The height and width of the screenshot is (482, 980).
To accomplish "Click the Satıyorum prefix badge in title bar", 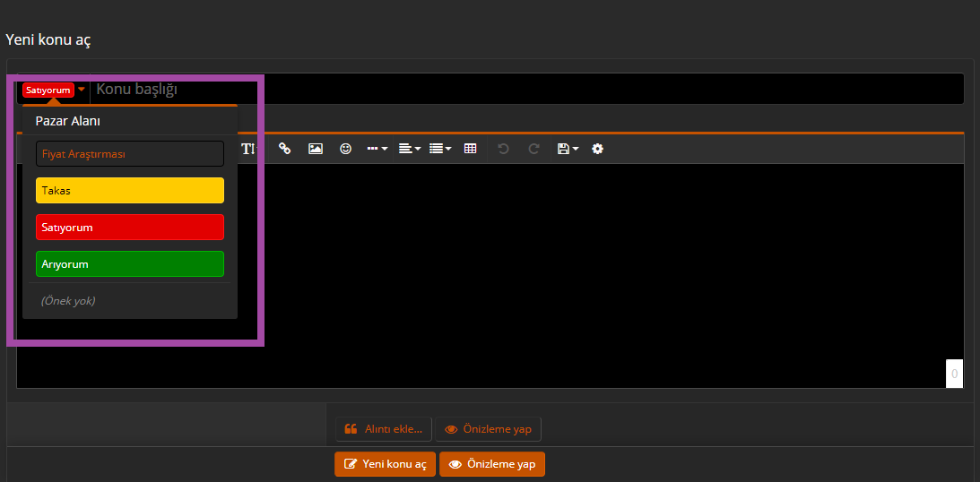I will point(48,90).
